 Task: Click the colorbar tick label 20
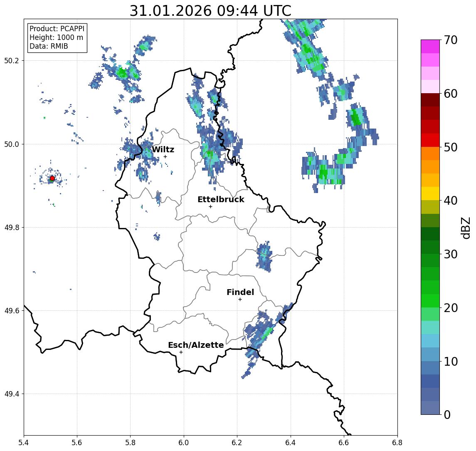[x=451, y=307]
